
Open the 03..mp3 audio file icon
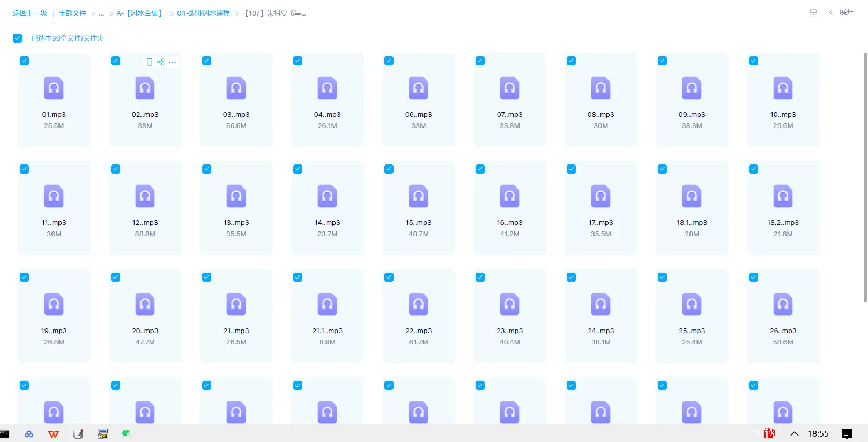click(236, 88)
